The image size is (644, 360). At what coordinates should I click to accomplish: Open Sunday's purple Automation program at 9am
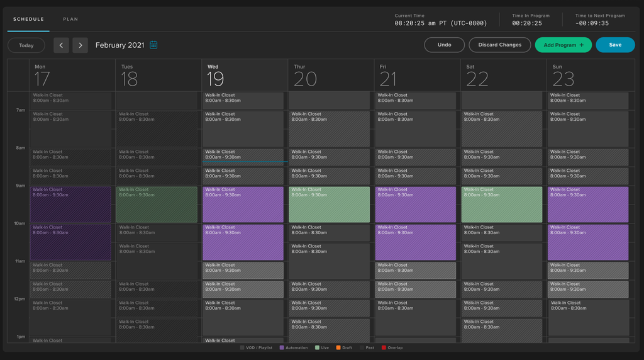click(588, 205)
